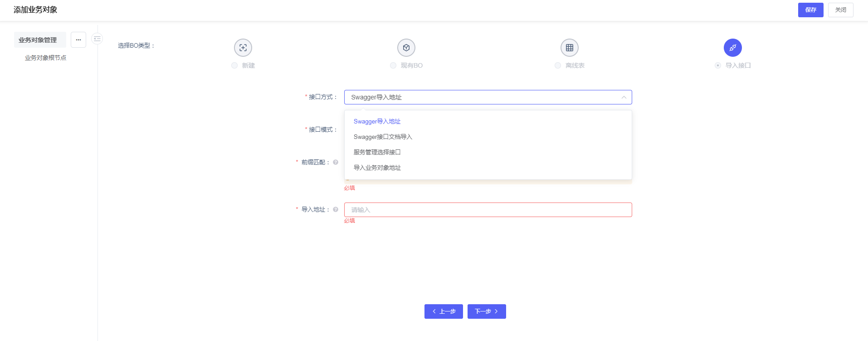Screen dimensions: 868x341
Task: Select the 新建 radio button
Action: [x=234, y=65]
